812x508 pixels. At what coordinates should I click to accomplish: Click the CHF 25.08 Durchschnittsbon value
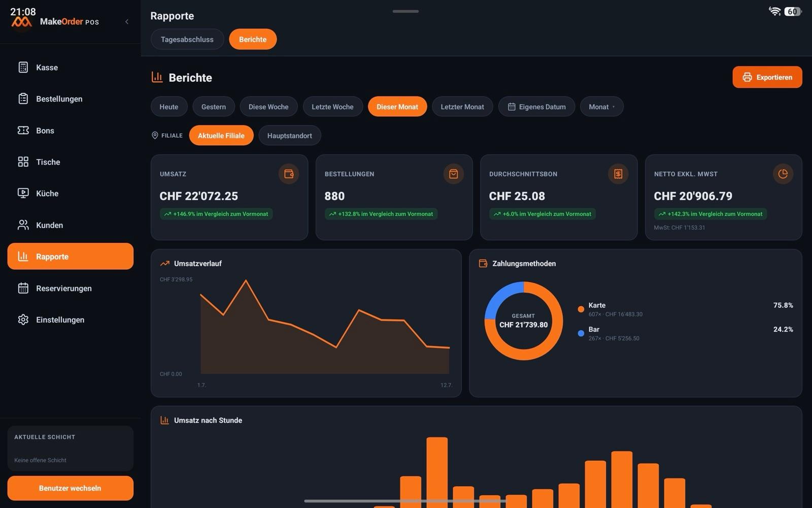pos(517,196)
